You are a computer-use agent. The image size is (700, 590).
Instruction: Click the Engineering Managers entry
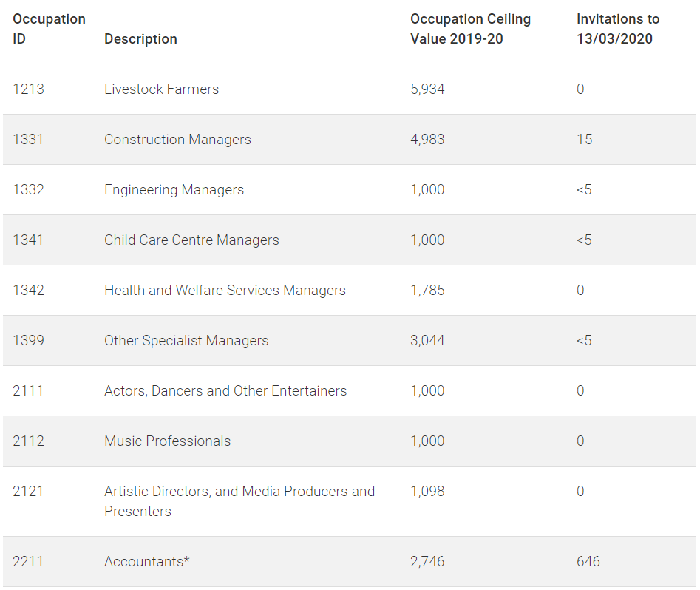[x=174, y=189]
